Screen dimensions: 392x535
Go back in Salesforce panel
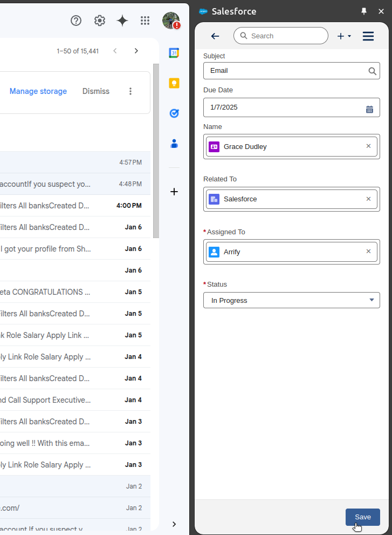(x=215, y=36)
